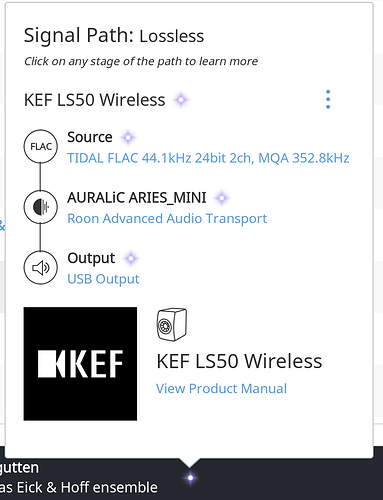Click the purple star next to Source
This screenshot has height=500, width=383.
(128, 137)
